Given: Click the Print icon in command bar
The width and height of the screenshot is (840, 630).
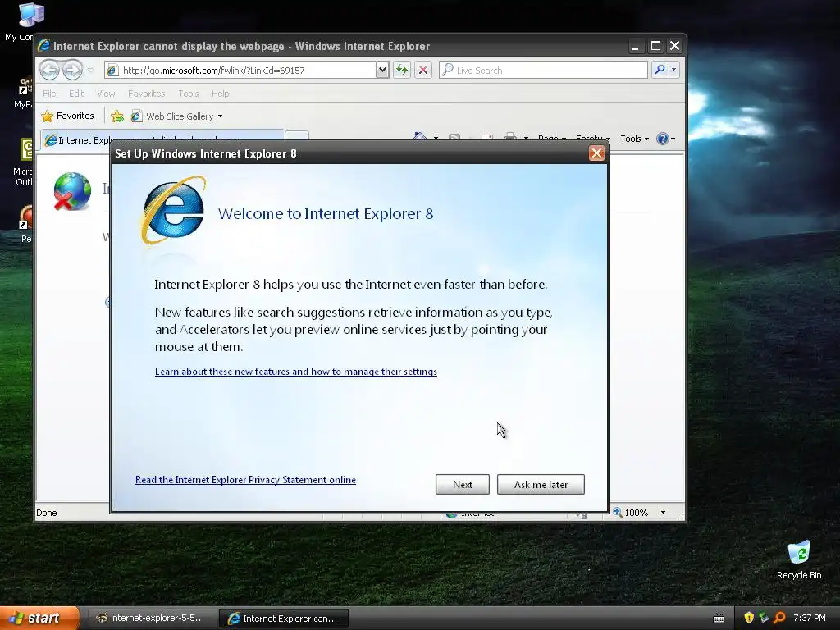Looking at the screenshot, I should click(x=510, y=137).
